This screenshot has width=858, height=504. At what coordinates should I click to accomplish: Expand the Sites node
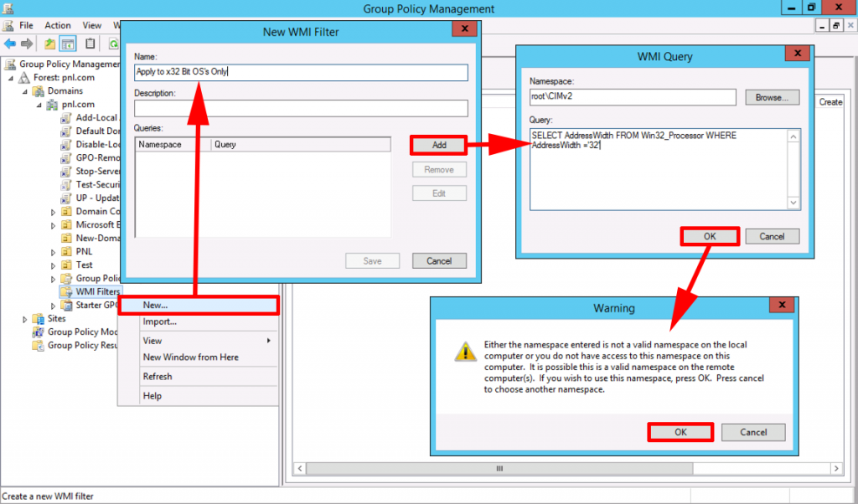24,318
